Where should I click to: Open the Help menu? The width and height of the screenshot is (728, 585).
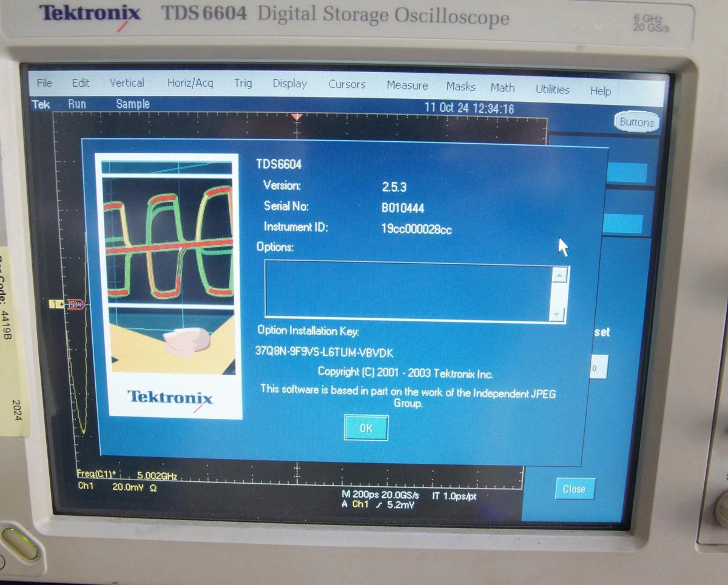coord(600,91)
